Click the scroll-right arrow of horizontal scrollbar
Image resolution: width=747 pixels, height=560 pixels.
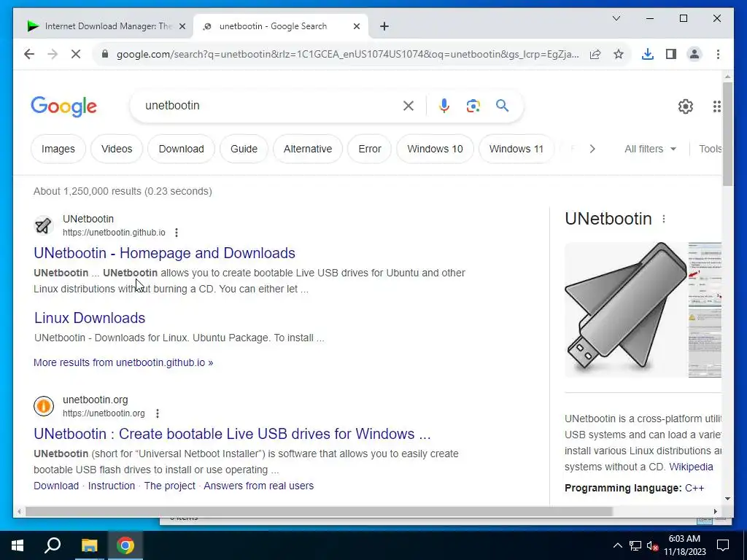(716, 511)
